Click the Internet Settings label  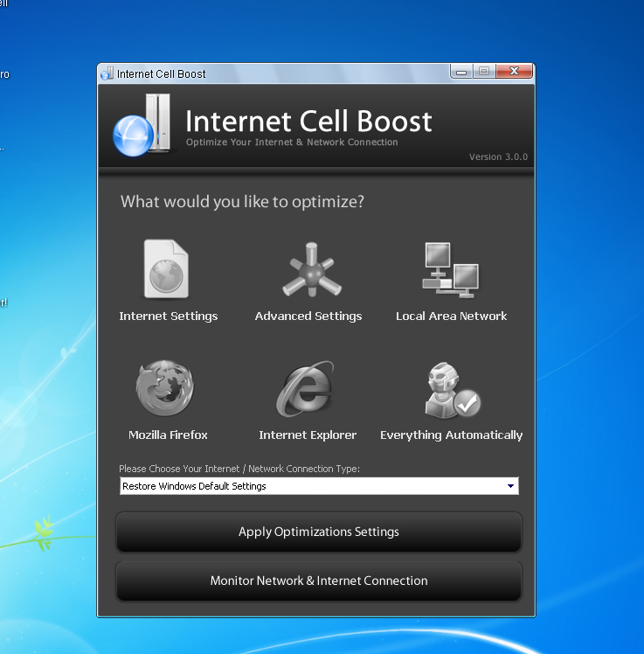169,317
